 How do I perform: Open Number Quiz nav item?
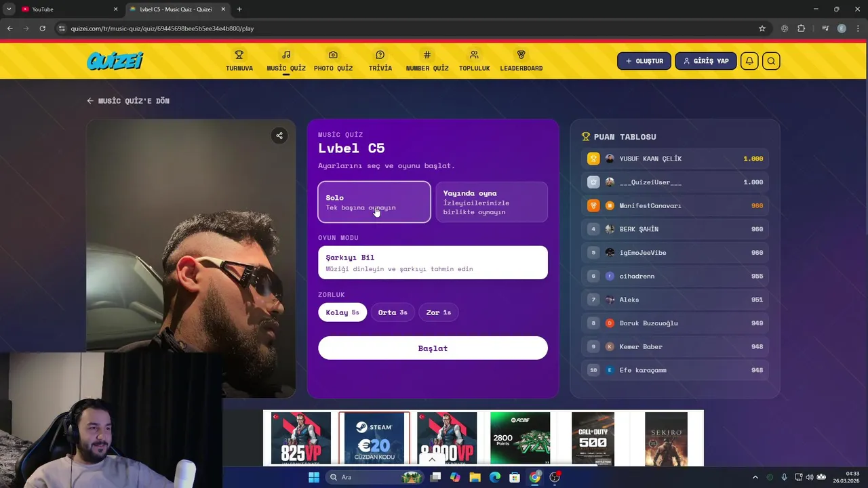point(427,60)
